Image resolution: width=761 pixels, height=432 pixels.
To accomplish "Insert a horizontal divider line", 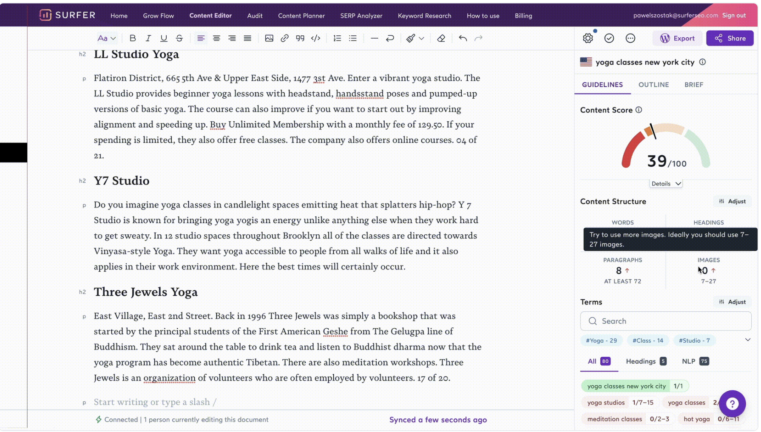I will pos(374,38).
